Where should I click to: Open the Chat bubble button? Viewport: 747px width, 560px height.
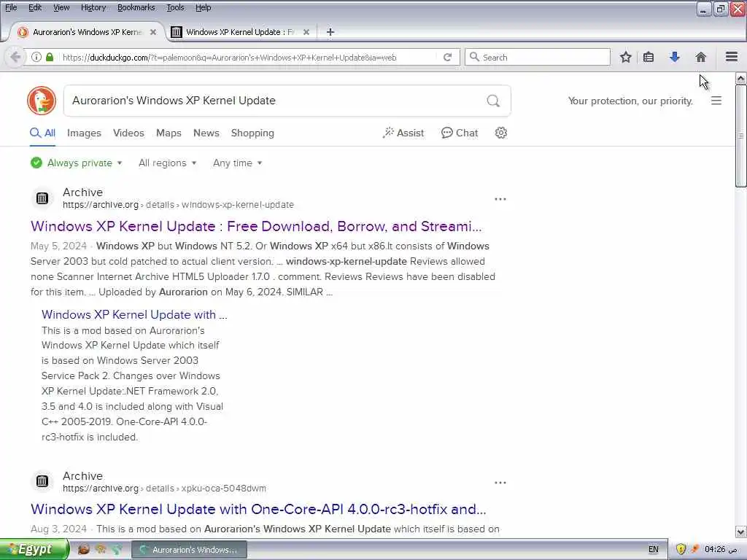460,133
